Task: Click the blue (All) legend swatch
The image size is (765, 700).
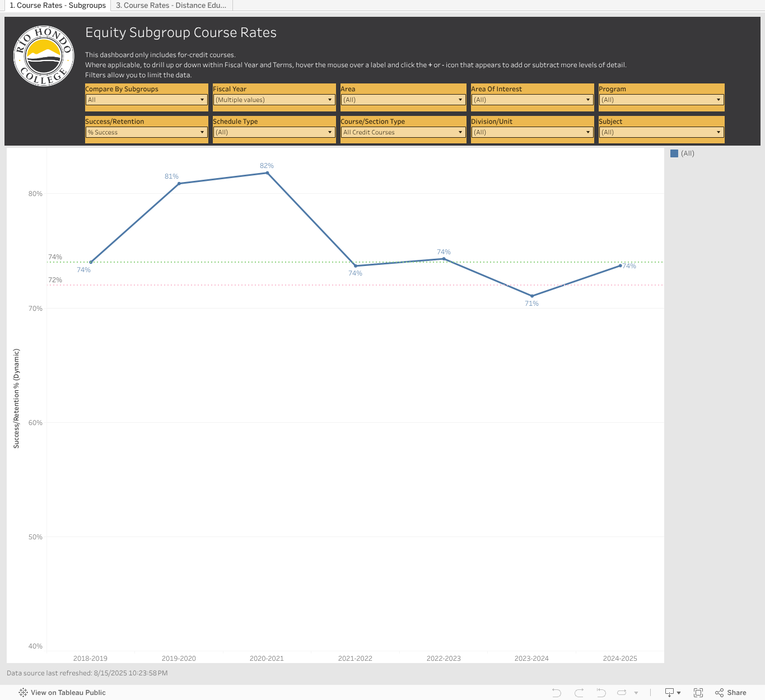Action: [x=674, y=153]
